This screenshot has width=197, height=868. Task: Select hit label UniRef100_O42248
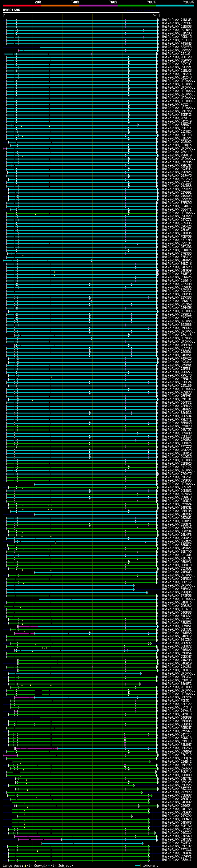(x=177, y=78)
